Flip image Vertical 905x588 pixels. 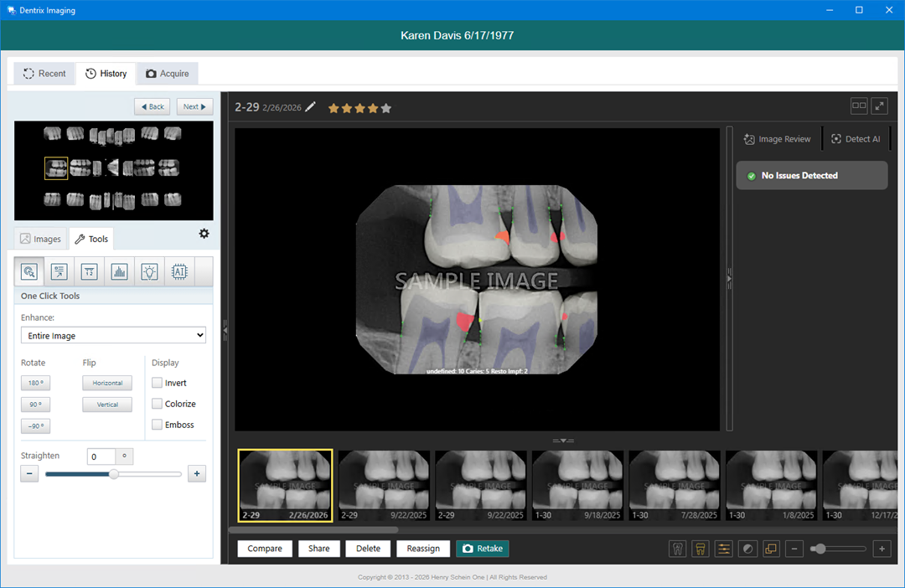[107, 405]
